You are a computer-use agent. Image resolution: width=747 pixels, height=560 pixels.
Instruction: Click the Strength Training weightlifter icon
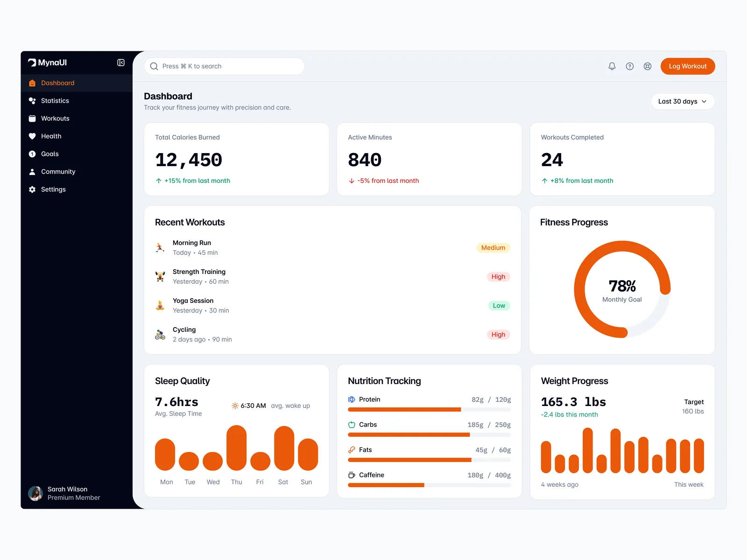click(160, 277)
